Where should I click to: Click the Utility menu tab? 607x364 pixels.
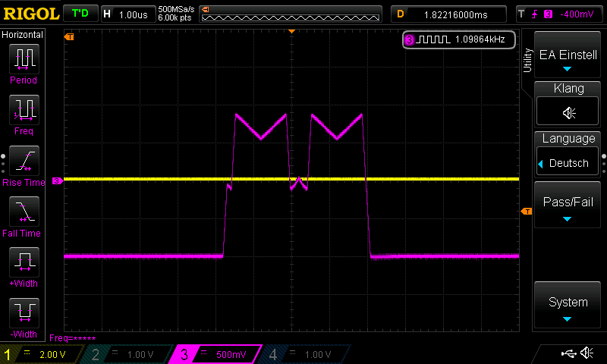(x=527, y=60)
